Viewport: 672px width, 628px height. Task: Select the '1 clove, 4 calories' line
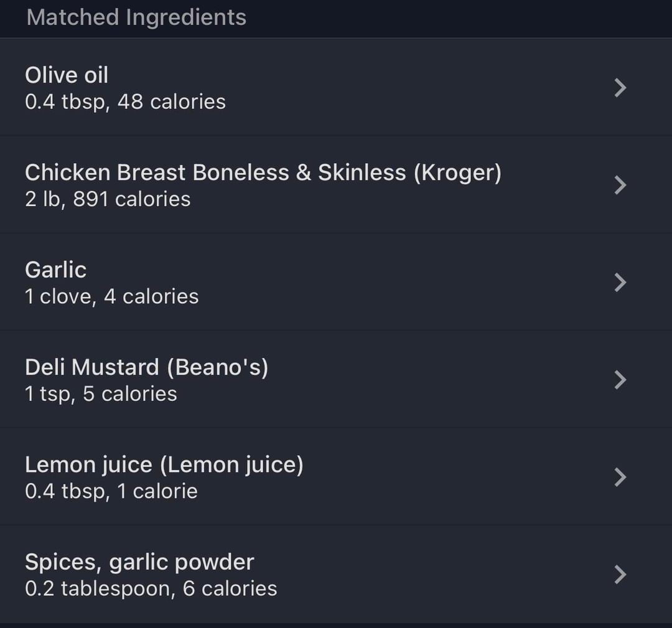click(x=111, y=296)
